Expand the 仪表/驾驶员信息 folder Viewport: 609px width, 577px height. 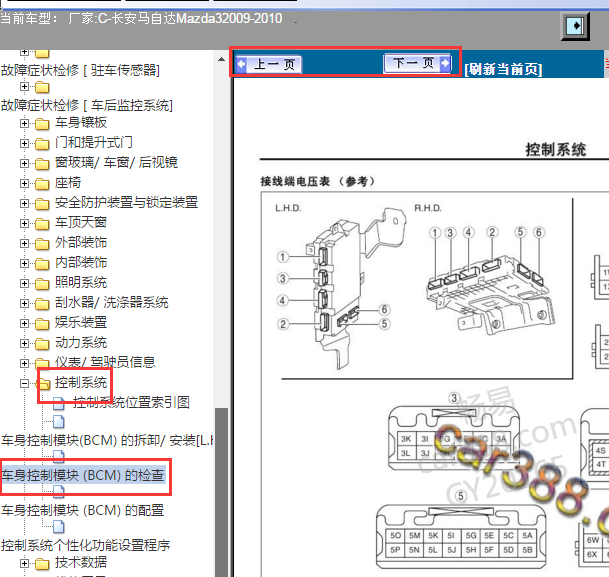point(24,363)
